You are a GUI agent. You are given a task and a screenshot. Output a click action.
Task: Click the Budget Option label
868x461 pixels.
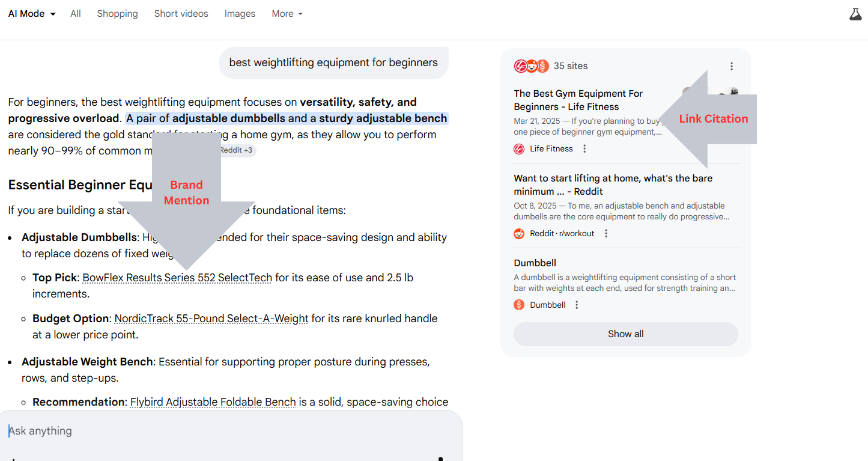[71, 319]
